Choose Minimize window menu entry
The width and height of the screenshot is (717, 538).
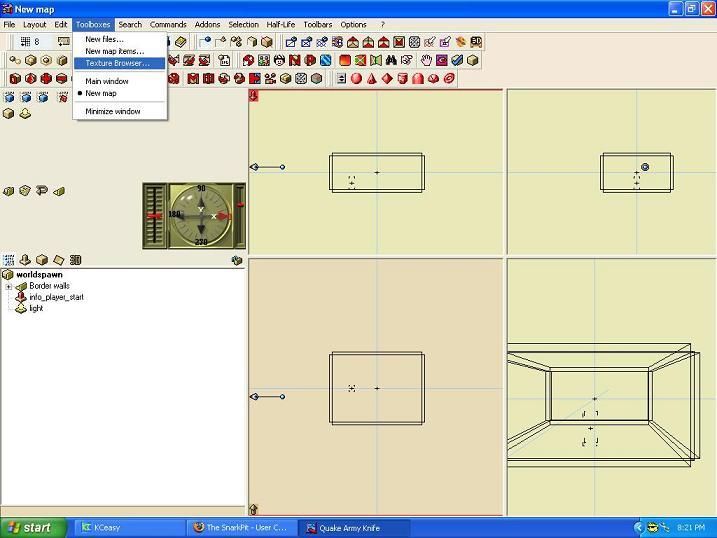[112, 111]
